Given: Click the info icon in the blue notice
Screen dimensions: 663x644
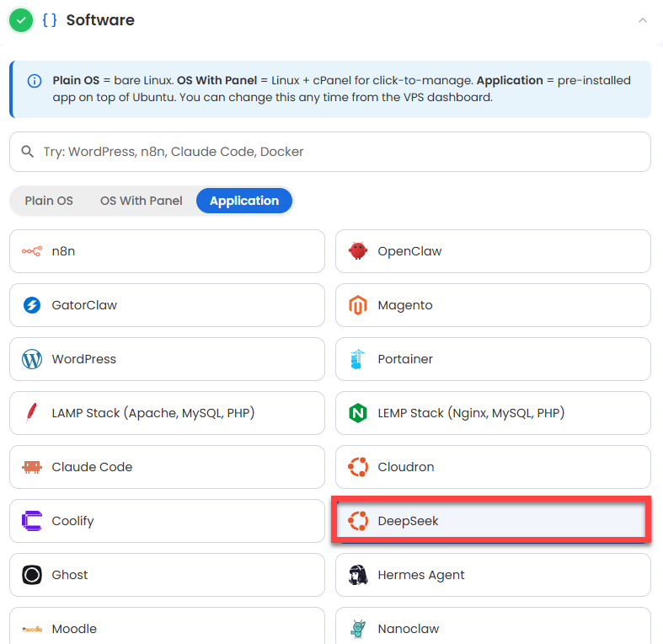Looking at the screenshot, I should [35, 80].
